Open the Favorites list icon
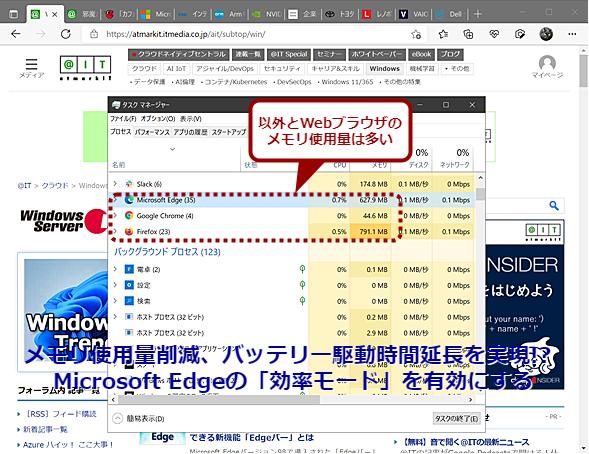589x454 pixels. coord(443,35)
